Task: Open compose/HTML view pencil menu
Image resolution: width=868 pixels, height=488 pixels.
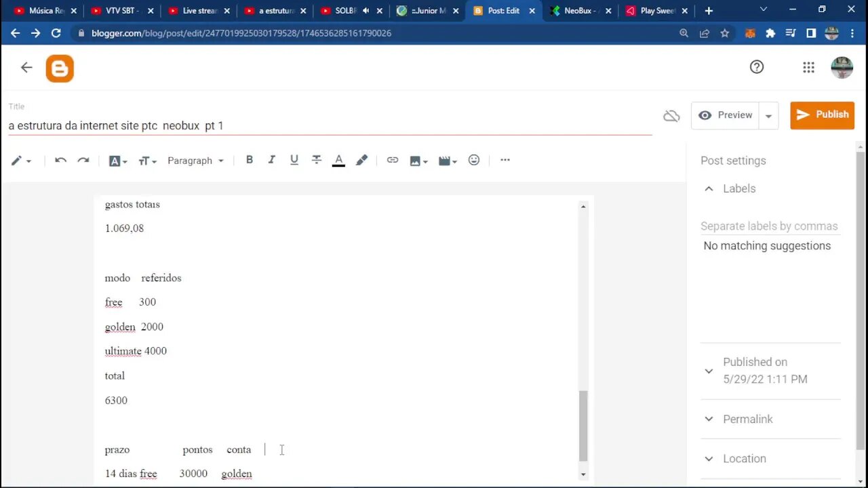Action: point(21,161)
